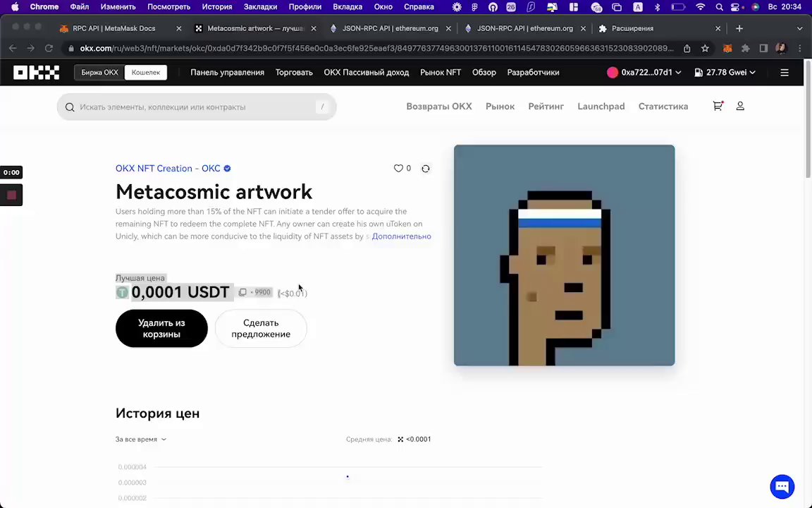The height and width of the screenshot is (508, 812).
Task: Click the Сделать предложение button
Action: point(261,329)
